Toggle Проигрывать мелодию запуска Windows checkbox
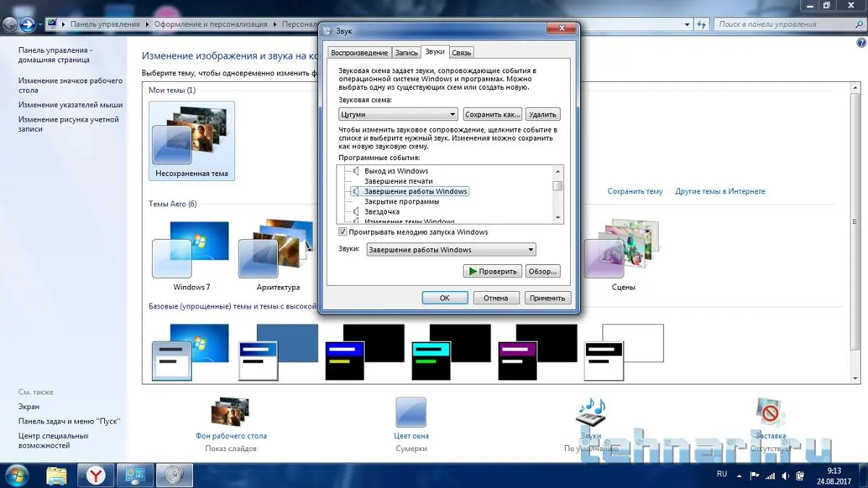 (343, 232)
